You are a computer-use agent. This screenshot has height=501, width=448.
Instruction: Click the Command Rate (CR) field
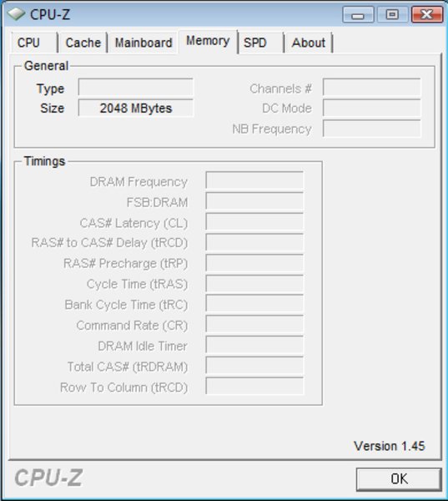tap(254, 324)
